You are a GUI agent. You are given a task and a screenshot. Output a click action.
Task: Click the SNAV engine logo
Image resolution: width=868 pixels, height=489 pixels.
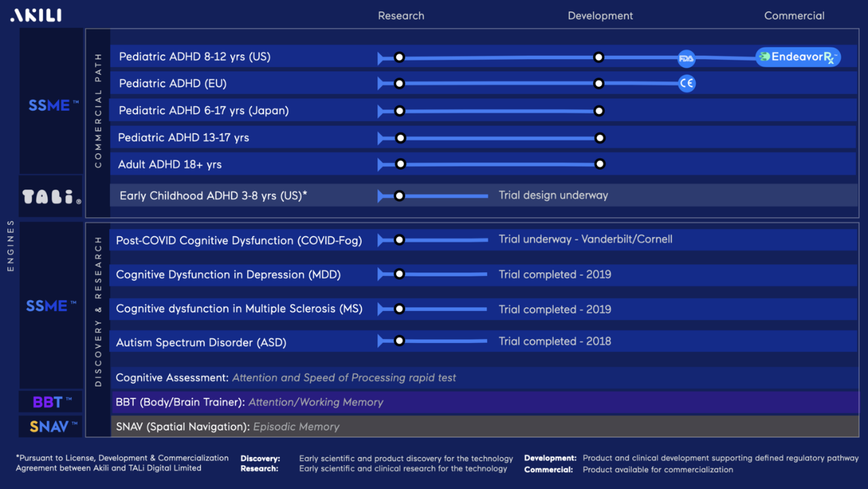coord(52,427)
